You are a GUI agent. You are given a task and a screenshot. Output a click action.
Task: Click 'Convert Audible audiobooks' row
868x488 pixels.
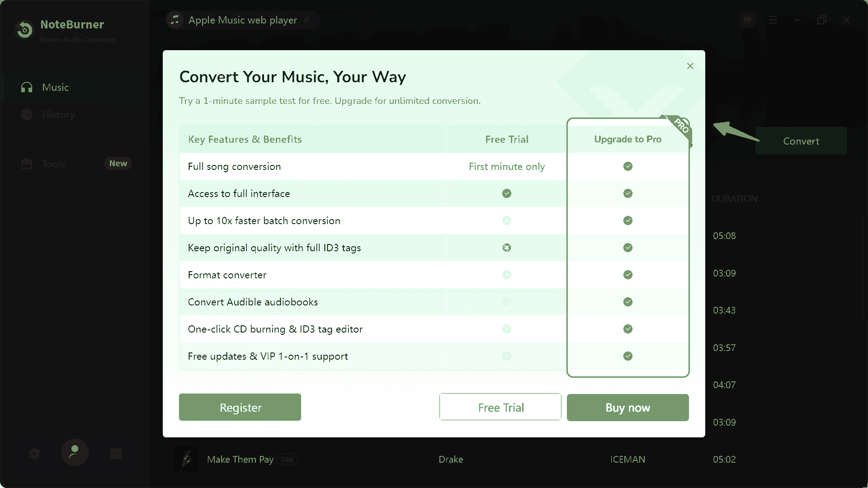[x=253, y=302]
